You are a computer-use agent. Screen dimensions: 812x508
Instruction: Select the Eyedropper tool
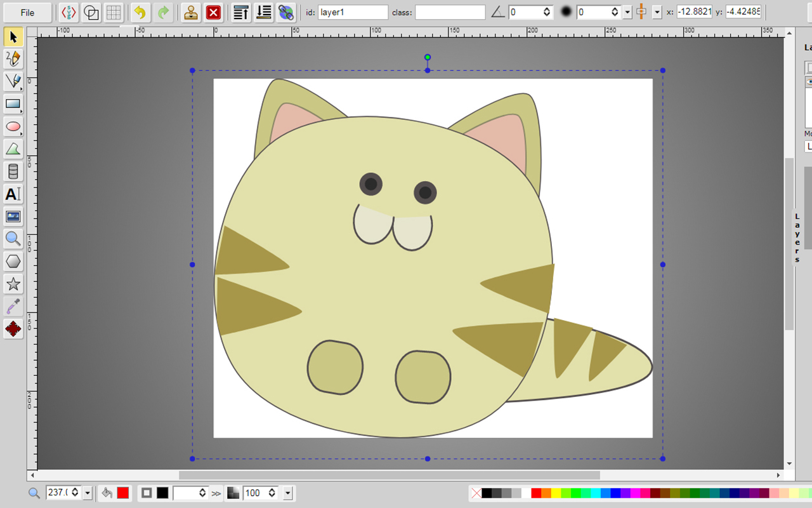click(13, 307)
